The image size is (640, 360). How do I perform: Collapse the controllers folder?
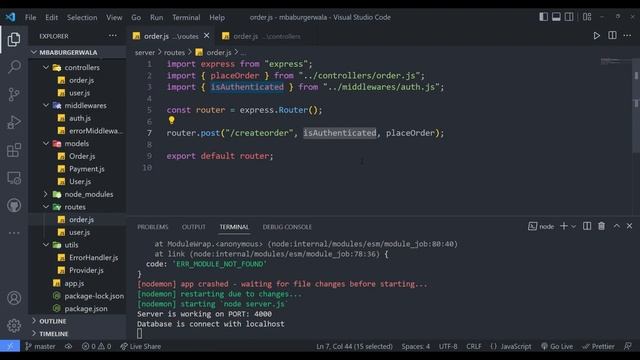pyautogui.click(x=78, y=67)
